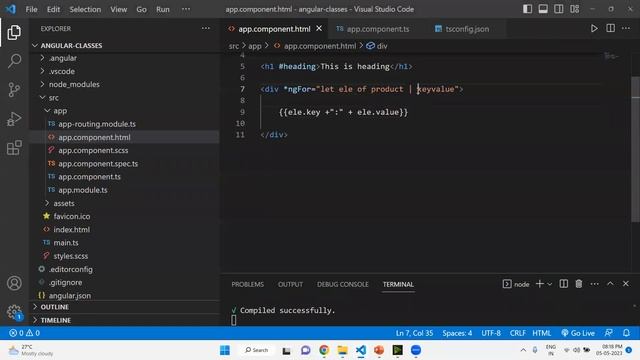Maximize the panel size chevron

point(610,284)
